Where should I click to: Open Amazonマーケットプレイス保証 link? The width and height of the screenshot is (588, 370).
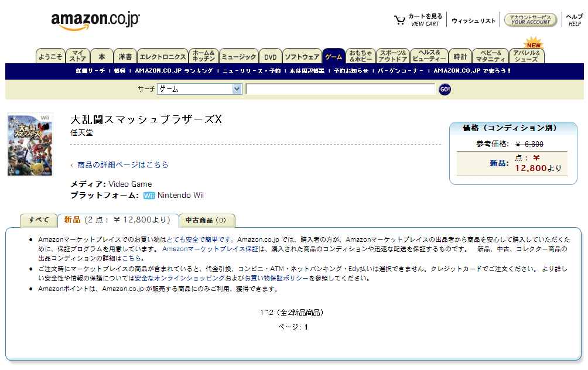coord(210,249)
